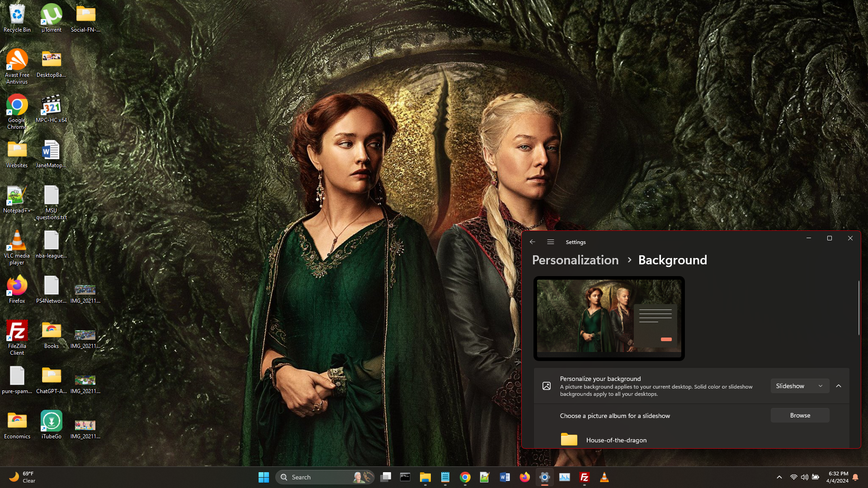Show hidden system tray icons
The height and width of the screenshot is (488, 868).
(779, 477)
